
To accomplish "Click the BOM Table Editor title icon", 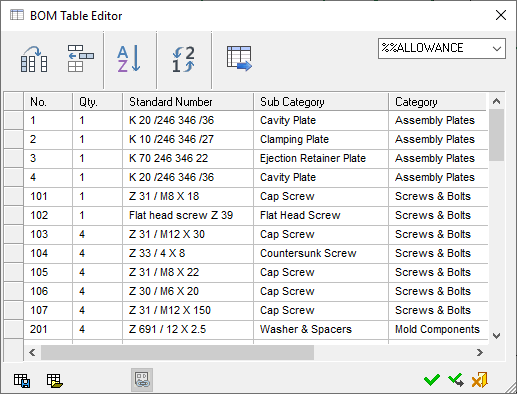I will point(17,15).
